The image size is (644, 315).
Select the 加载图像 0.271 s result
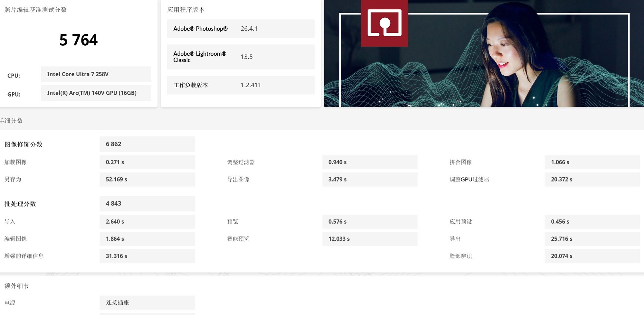click(147, 162)
